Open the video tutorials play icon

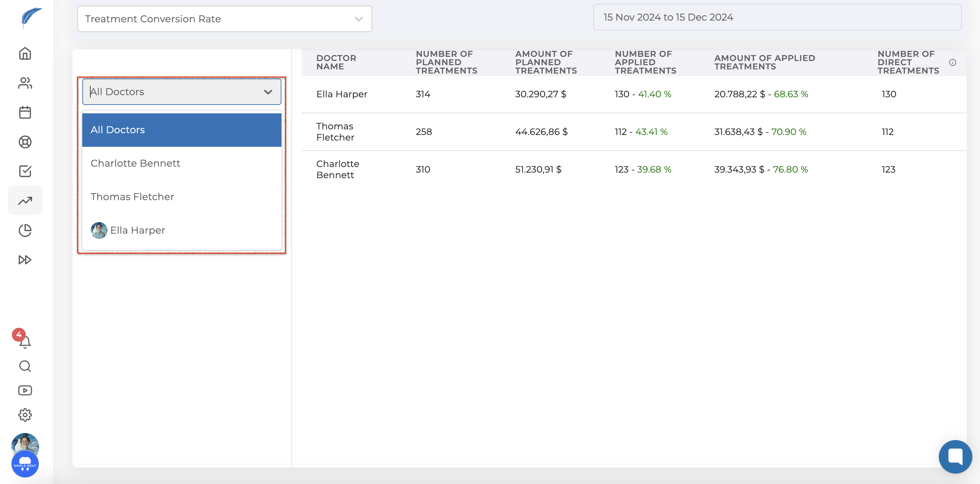click(x=25, y=391)
